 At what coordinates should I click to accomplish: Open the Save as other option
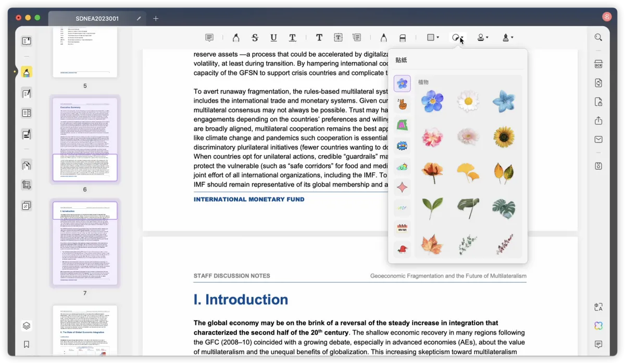pyautogui.click(x=598, y=166)
